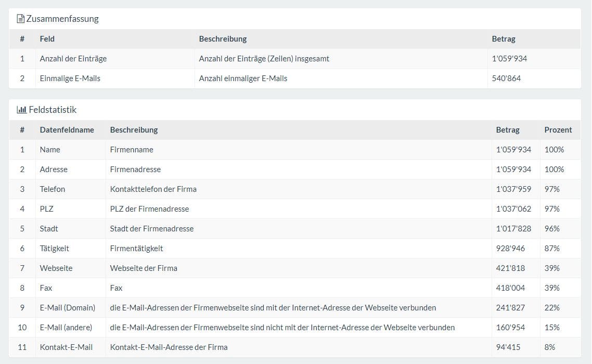The height and width of the screenshot is (364, 592).
Task: Select the Telefon field name cell
Action: (52, 189)
